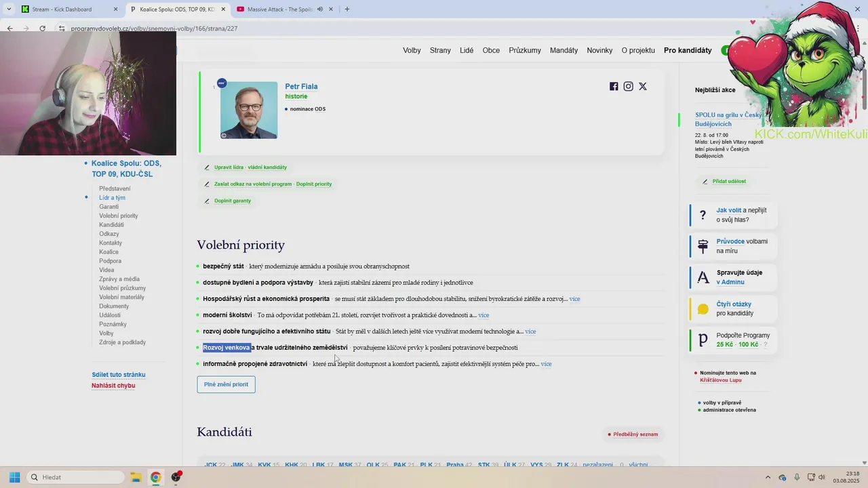Click the Doplnit garanty link
The height and width of the screenshot is (488, 868).
click(x=233, y=201)
